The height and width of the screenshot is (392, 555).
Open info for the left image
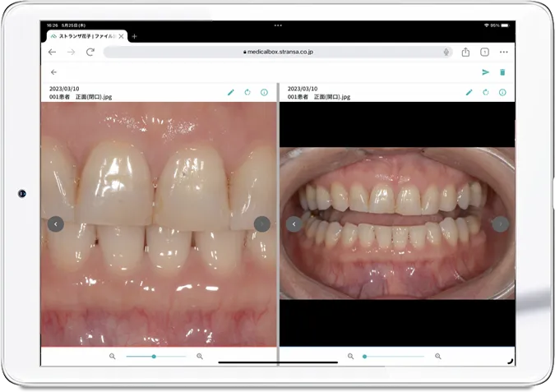coord(264,92)
